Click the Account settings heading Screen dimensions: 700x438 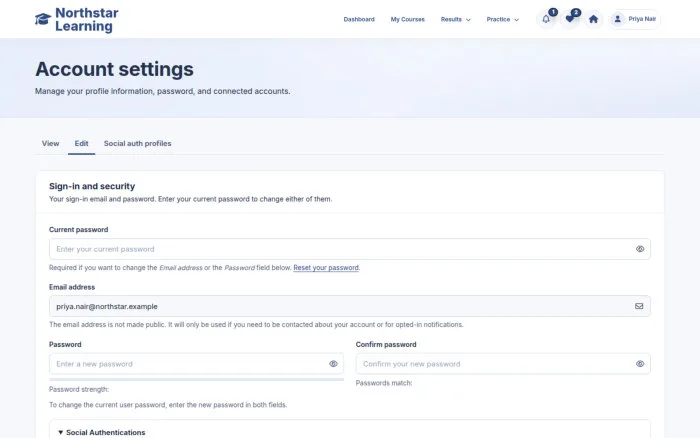114,69
